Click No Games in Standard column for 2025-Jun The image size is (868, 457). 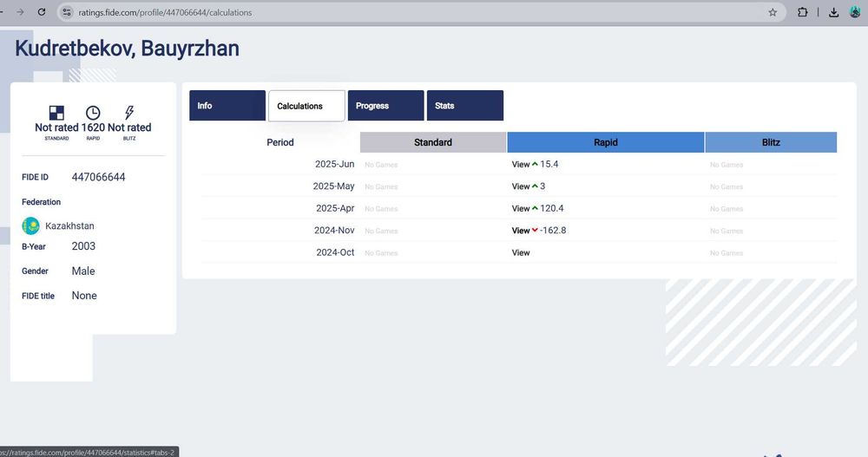tap(381, 165)
